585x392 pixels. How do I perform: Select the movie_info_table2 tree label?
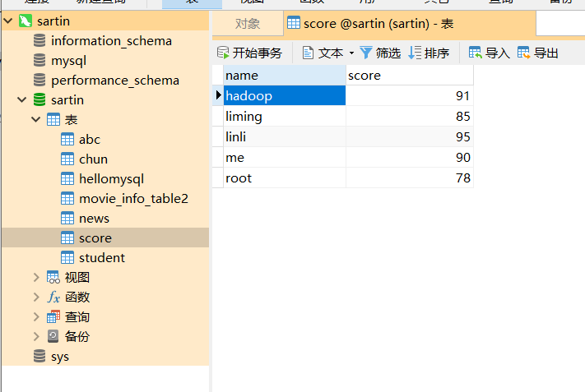click(x=133, y=199)
